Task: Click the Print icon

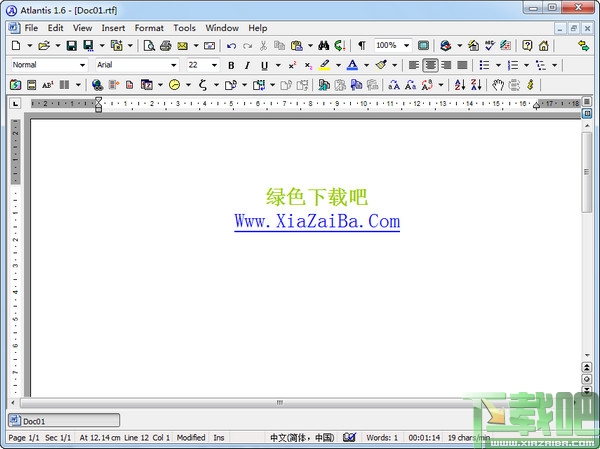Action: click(x=165, y=46)
